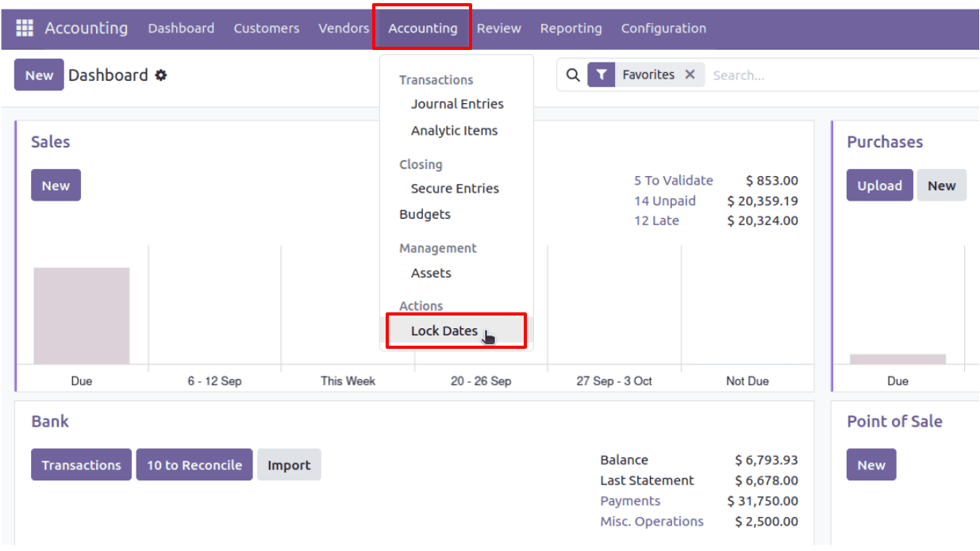Click the funnel filter icon beside Favorites
The width and height of the screenshot is (980, 551).
[x=601, y=75]
